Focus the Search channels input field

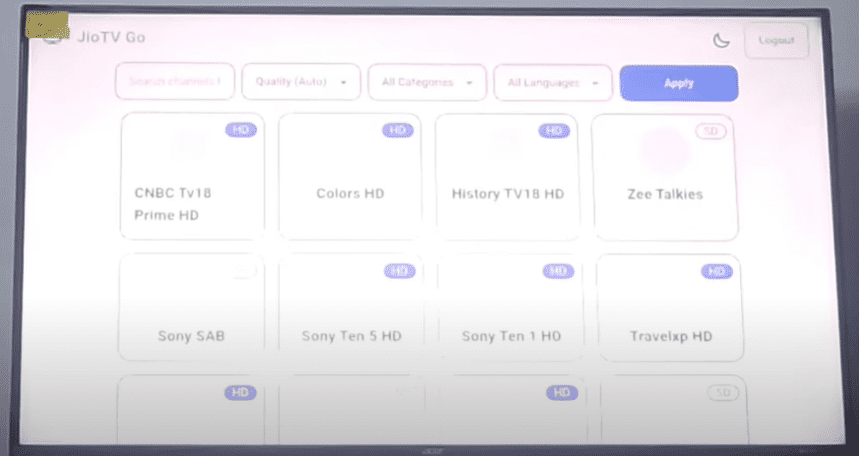pos(175,82)
